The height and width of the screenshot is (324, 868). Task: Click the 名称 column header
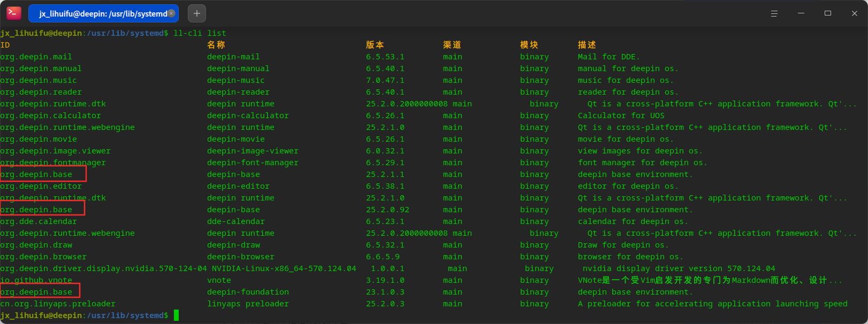(x=216, y=45)
